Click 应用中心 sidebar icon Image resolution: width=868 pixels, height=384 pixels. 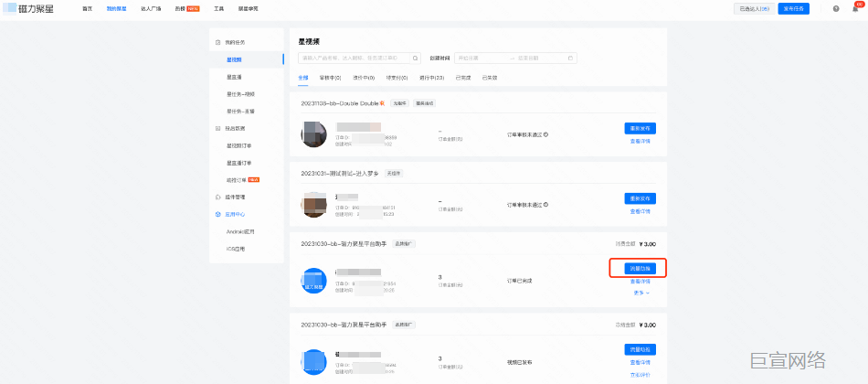[x=217, y=214]
